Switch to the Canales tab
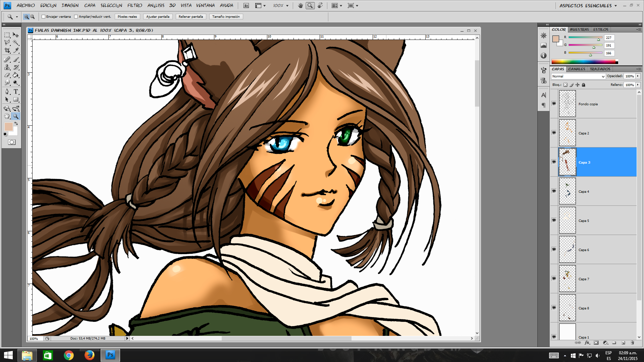Image resolution: width=644 pixels, height=362 pixels. pos(577,69)
